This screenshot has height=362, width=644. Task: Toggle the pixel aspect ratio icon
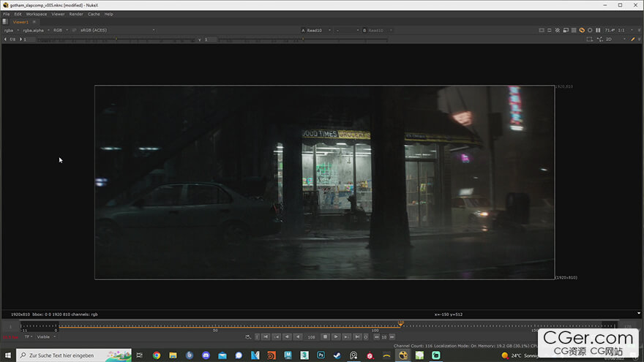[x=549, y=30]
